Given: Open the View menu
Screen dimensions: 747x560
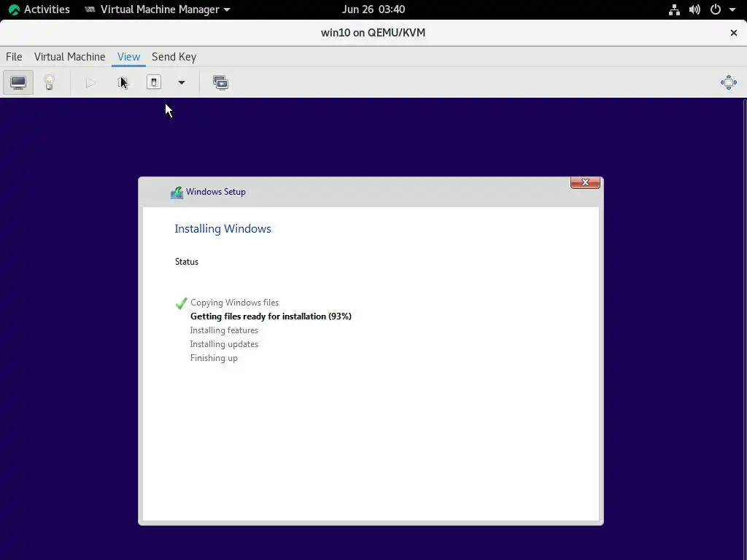Looking at the screenshot, I should (x=128, y=57).
